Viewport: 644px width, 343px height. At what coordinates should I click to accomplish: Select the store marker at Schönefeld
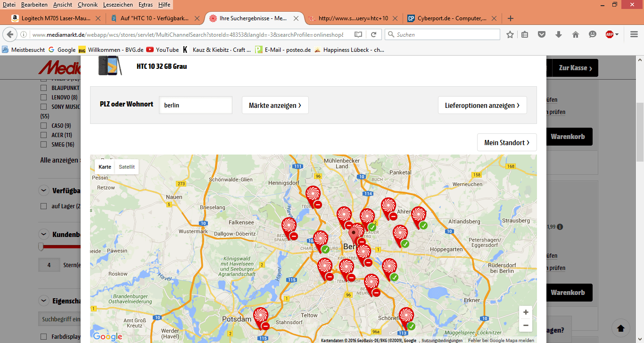click(407, 318)
